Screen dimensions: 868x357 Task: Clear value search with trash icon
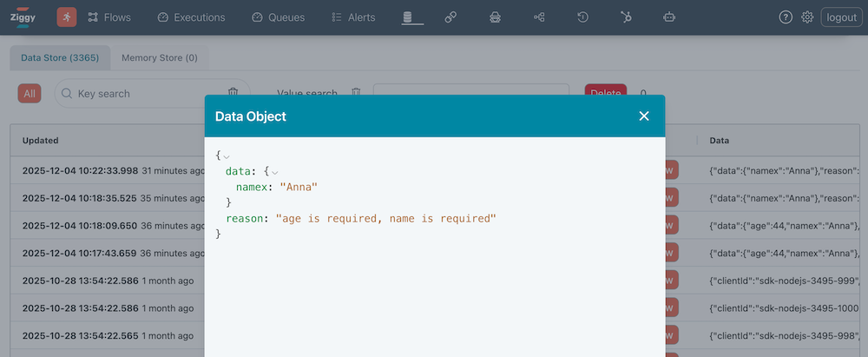[356, 93]
